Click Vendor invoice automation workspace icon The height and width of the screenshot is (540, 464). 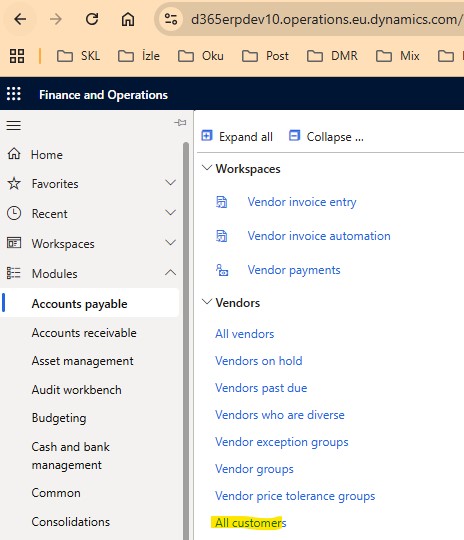[221, 236]
